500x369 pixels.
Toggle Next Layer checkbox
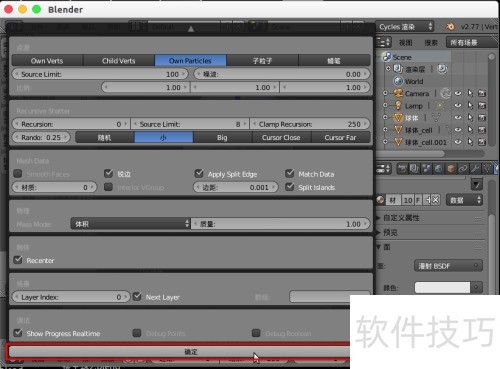pos(137,296)
